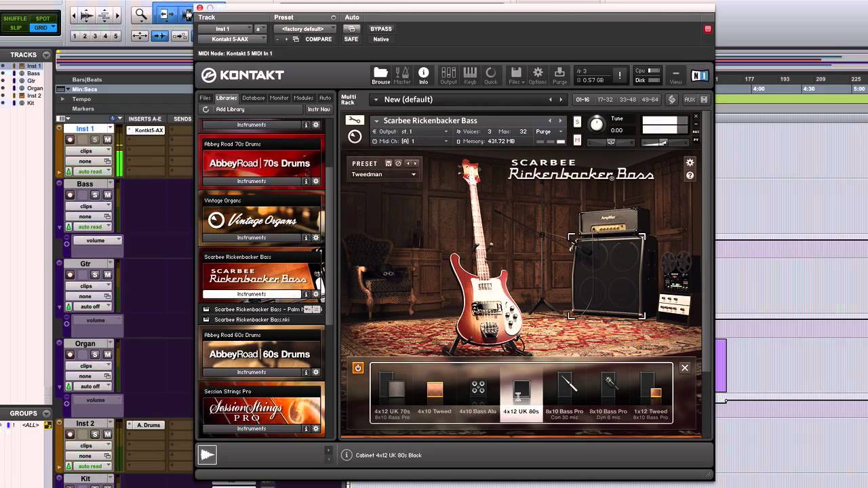Switch to the Modules tab
This screenshot has width=868, height=488.
tap(304, 98)
